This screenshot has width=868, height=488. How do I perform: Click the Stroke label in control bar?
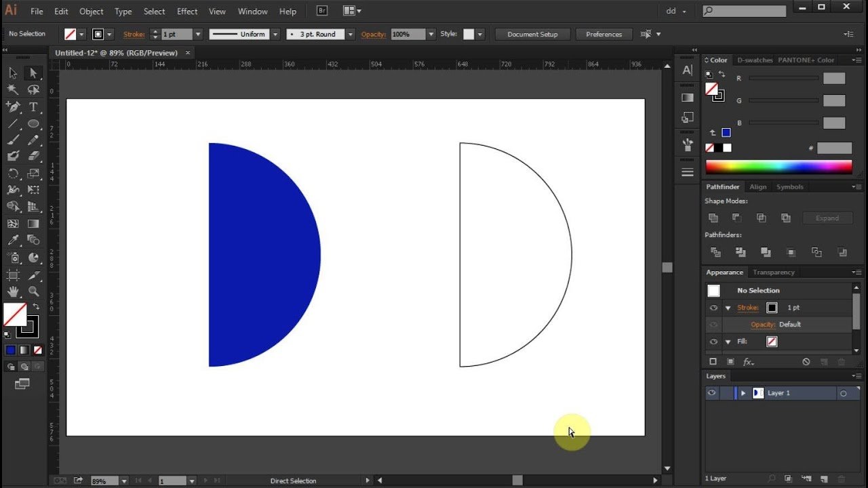134,34
